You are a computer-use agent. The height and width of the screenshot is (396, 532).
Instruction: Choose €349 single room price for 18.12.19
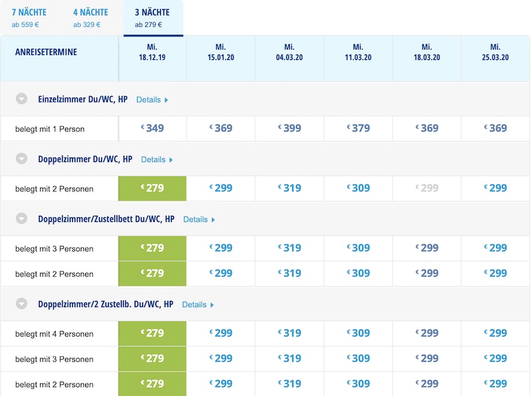point(152,128)
